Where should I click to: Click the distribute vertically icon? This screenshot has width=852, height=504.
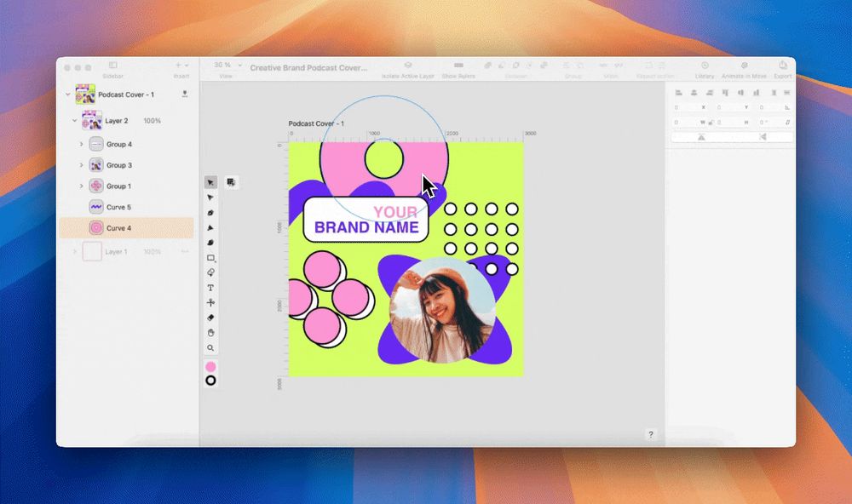(774, 93)
